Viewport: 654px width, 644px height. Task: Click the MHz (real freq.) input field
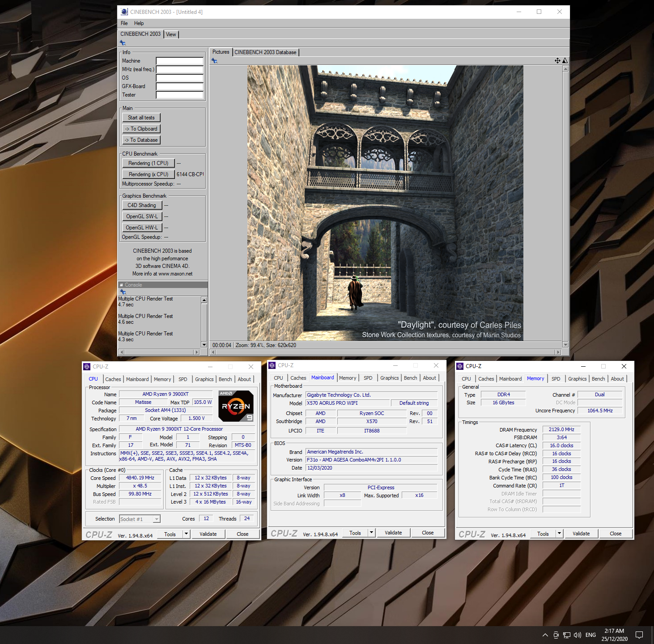pos(180,69)
